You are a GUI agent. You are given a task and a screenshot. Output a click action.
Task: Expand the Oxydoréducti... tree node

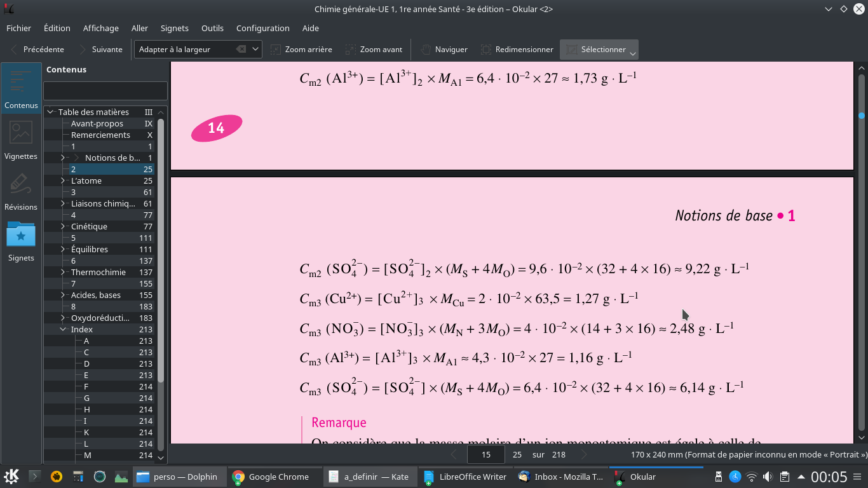63,318
